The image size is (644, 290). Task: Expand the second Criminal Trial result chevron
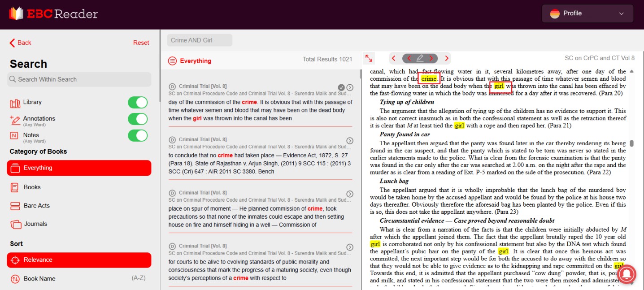click(x=350, y=140)
